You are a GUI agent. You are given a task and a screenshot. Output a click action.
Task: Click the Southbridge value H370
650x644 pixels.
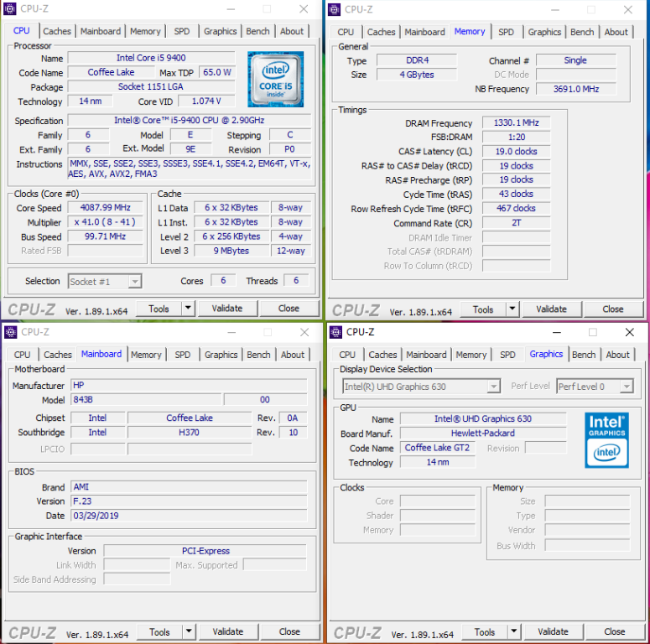coord(190,432)
